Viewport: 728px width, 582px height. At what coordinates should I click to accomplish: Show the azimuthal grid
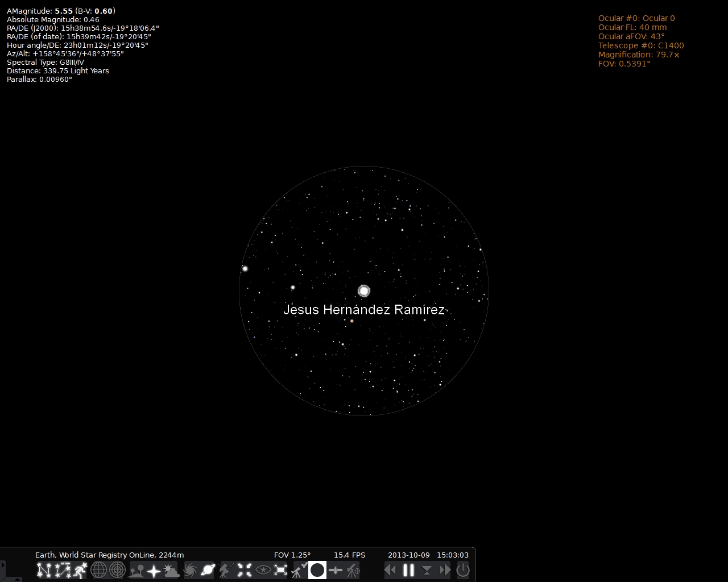tap(117, 570)
